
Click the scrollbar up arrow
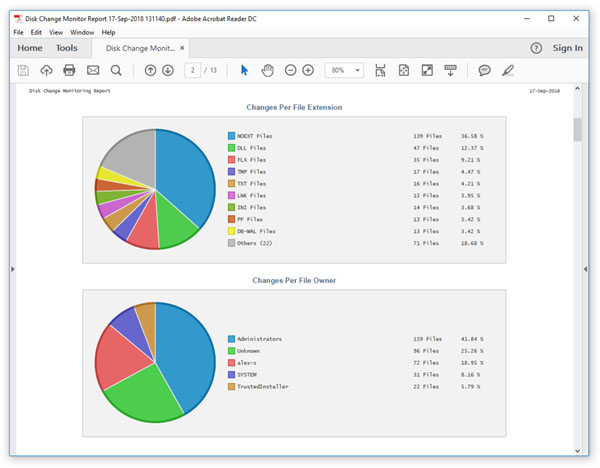577,88
